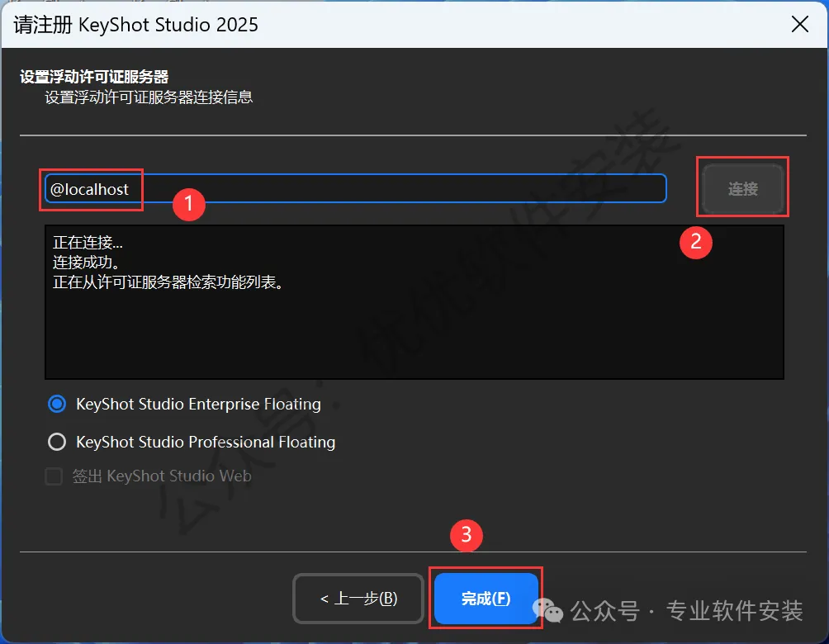The height and width of the screenshot is (644, 829).
Task: Click the title text 请注册 KeyShot Studio 2025
Action: pyautogui.click(x=136, y=25)
